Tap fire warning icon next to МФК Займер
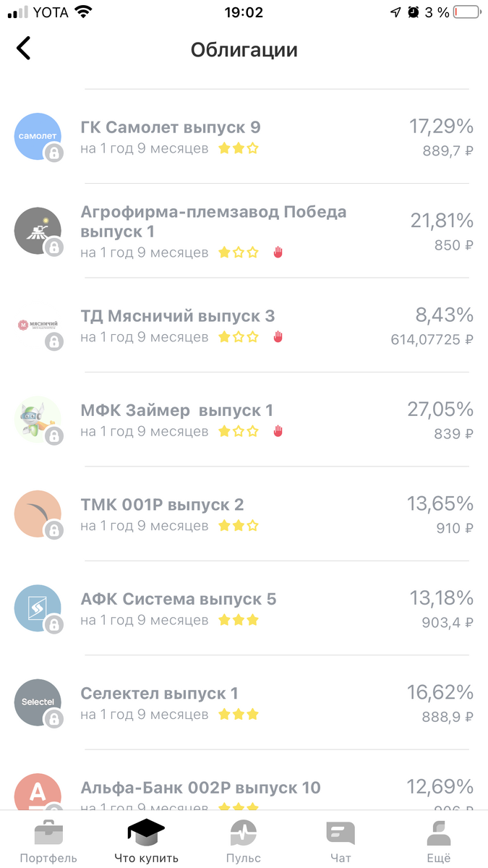Viewport: 488px width, 868px height. click(x=278, y=431)
